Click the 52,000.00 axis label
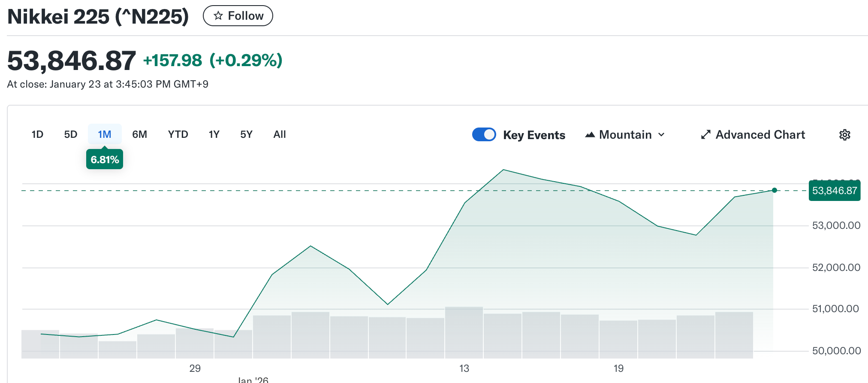This screenshot has height=383, width=868. tap(836, 267)
